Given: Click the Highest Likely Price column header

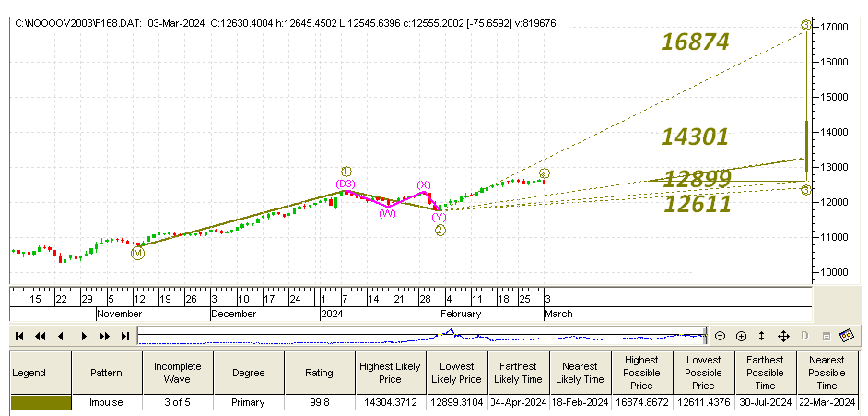Looking at the screenshot, I should (391, 373).
